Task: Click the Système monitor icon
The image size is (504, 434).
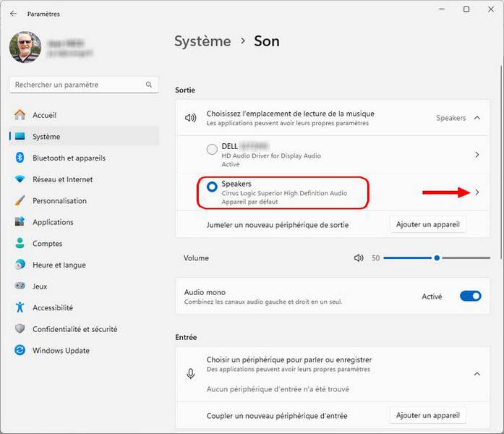Action: (20, 136)
